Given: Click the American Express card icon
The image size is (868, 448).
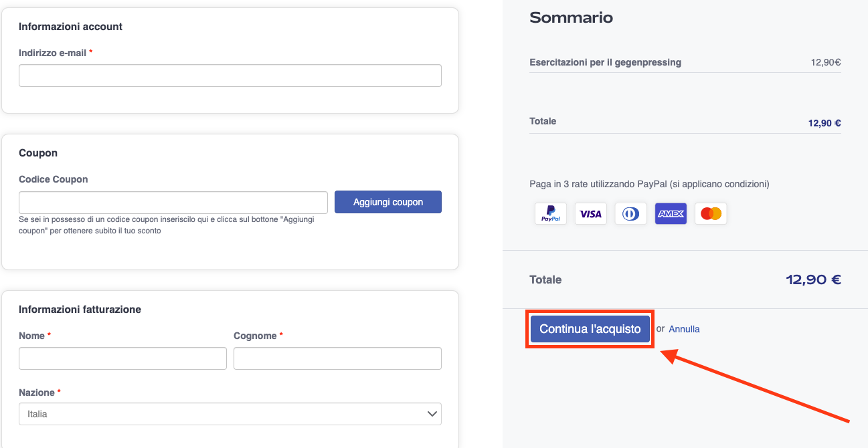Looking at the screenshot, I should tap(671, 214).
